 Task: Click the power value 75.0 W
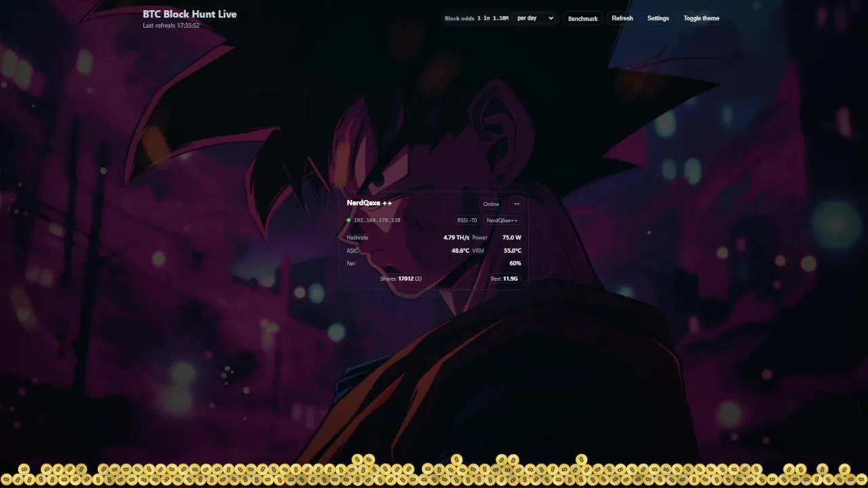point(512,238)
